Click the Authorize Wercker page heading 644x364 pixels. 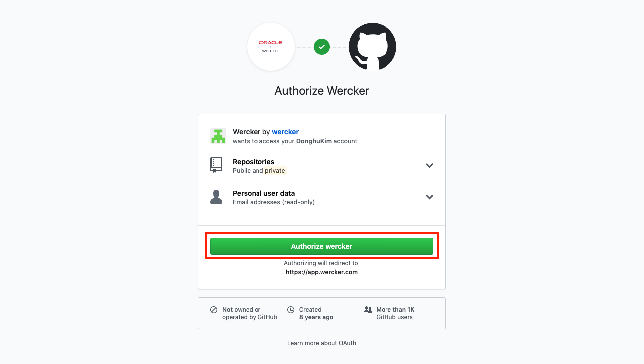322,91
